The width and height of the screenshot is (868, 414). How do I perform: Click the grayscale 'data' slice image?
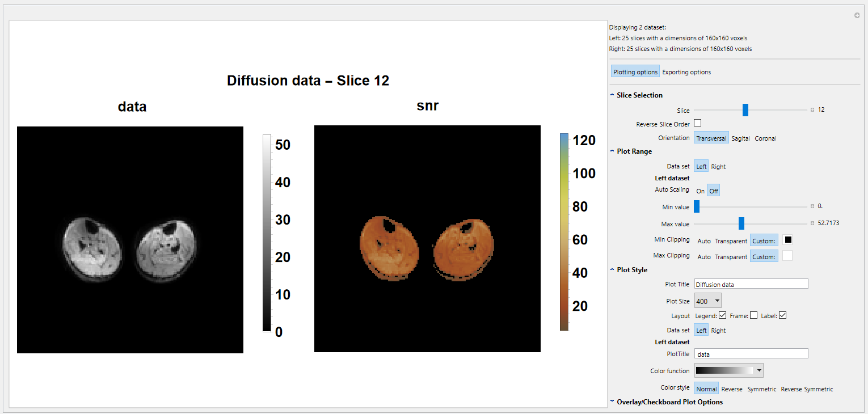[x=130, y=240]
